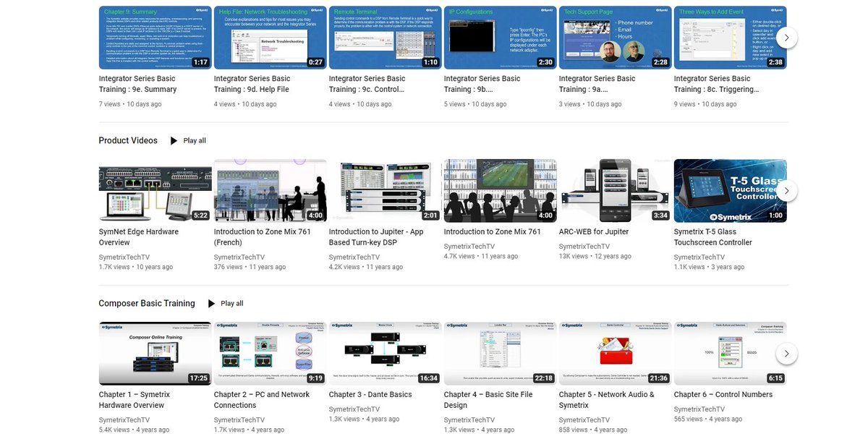Open SymetrixTechTV channel under ARC-WEB for Jupiter
Image resolution: width=868 pixels, height=439 pixels.
click(x=584, y=247)
